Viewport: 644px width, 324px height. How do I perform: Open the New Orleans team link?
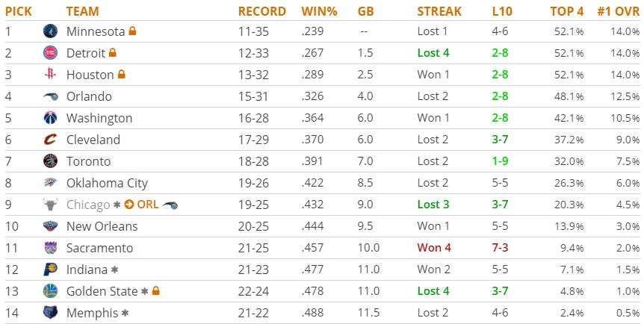click(x=102, y=226)
